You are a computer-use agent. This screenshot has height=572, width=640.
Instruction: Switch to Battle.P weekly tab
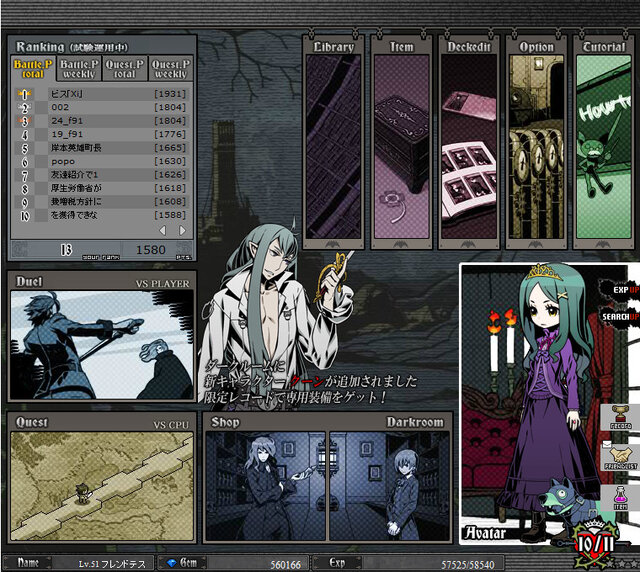(79, 69)
